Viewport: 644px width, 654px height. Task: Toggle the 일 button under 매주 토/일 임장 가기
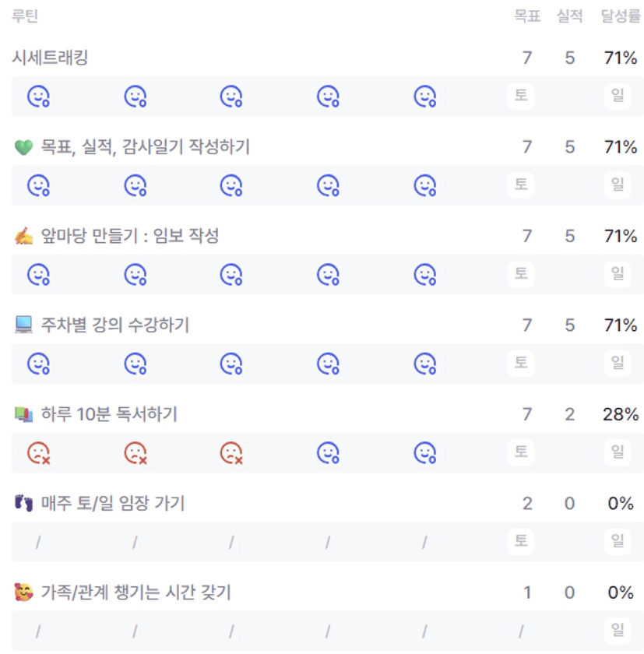click(618, 541)
